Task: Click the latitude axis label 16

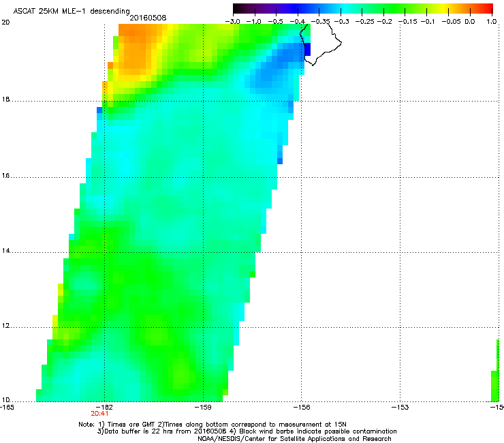Action: coord(5,176)
